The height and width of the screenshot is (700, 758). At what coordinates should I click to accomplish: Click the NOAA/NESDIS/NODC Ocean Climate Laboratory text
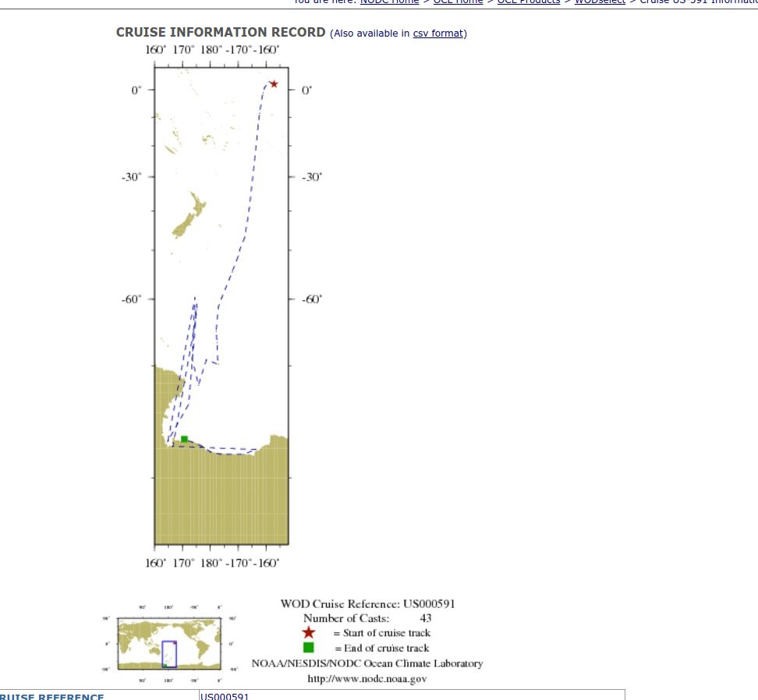pyautogui.click(x=367, y=663)
